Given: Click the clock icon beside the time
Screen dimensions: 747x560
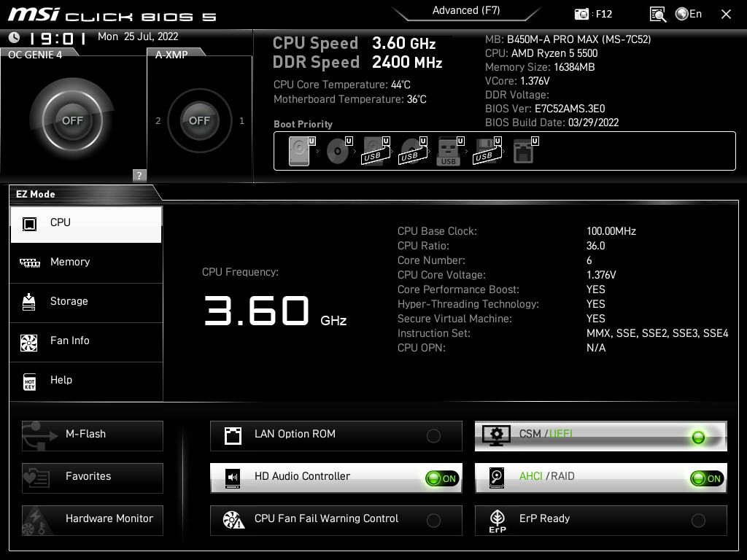Looking at the screenshot, I should pos(15,37).
